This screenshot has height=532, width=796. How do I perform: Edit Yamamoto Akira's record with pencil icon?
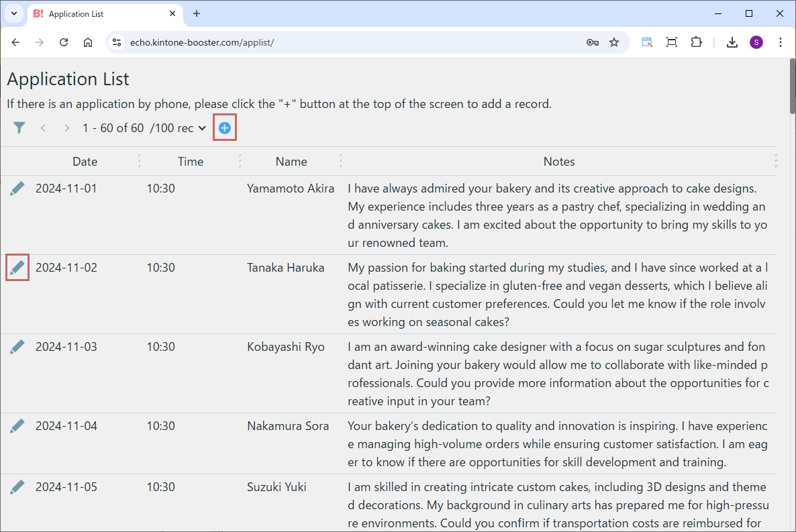click(x=17, y=189)
